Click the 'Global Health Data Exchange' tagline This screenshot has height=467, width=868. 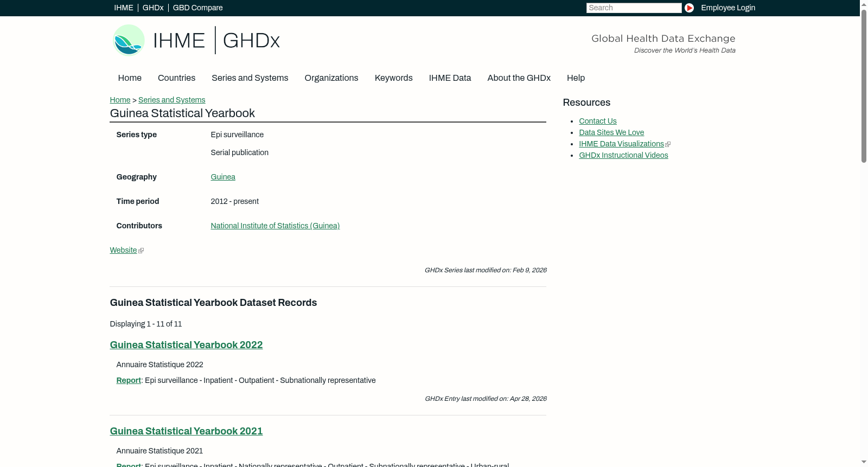[x=663, y=39]
